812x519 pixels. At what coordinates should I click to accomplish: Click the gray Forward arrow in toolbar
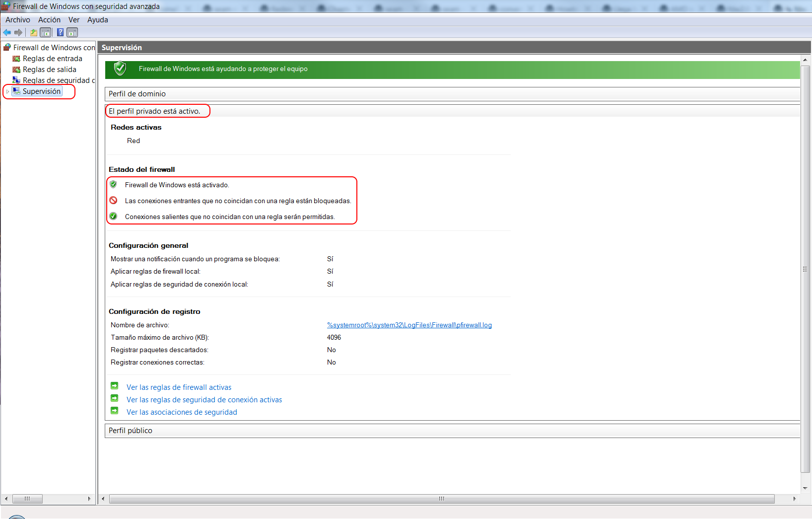(18, 32)
